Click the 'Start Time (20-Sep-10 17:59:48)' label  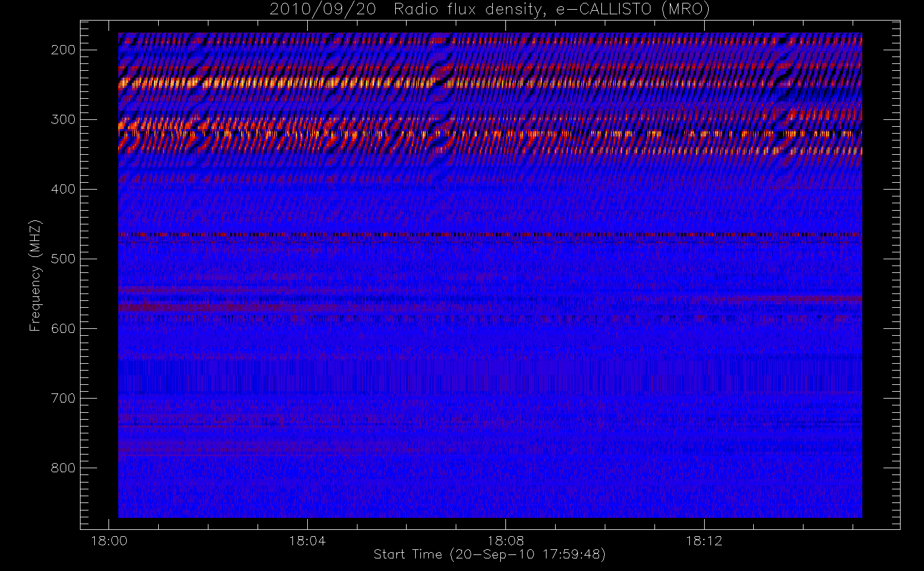pyautogui.click(x=489, y=554)
